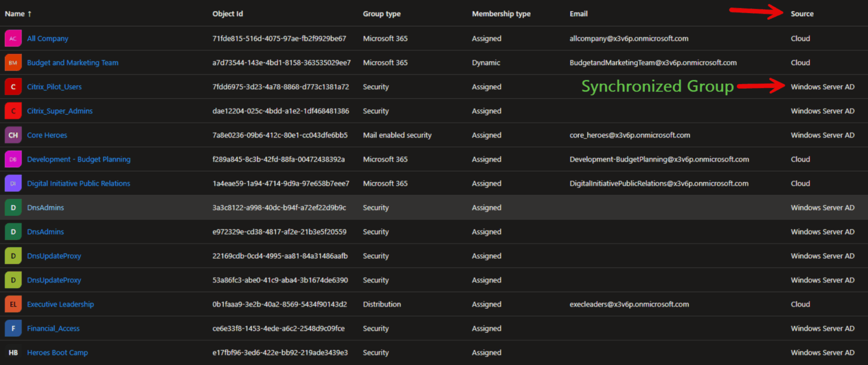Sort by the Email column header
868x365 pixels.
coord(579,14)
